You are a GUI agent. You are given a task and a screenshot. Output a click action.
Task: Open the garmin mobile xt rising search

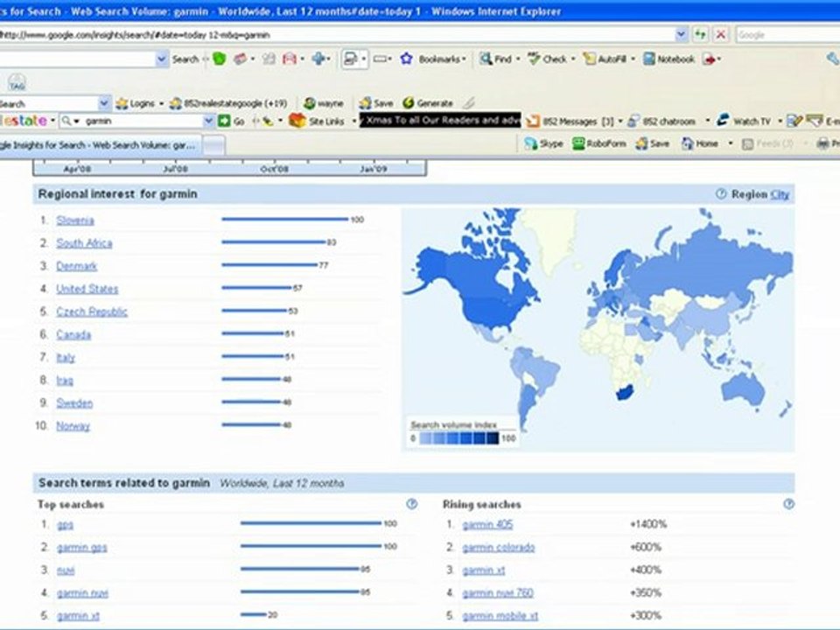click(x=500, y=616)
